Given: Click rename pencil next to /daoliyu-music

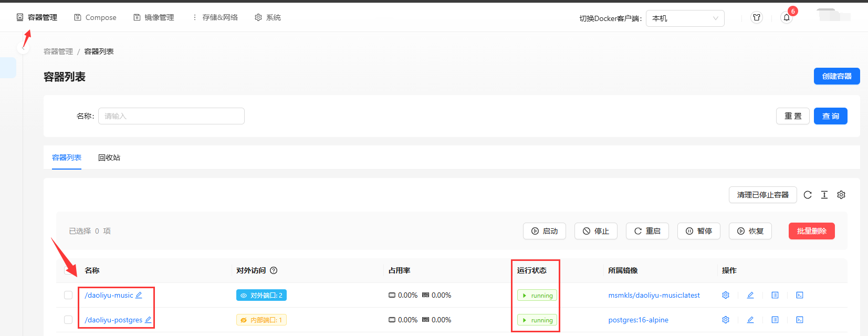Looking at the screenshot, I should click(x=139, y=295).
